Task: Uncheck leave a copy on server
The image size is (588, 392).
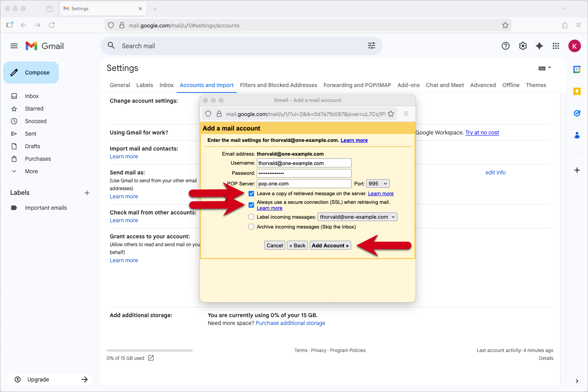Action: [251, 194]
